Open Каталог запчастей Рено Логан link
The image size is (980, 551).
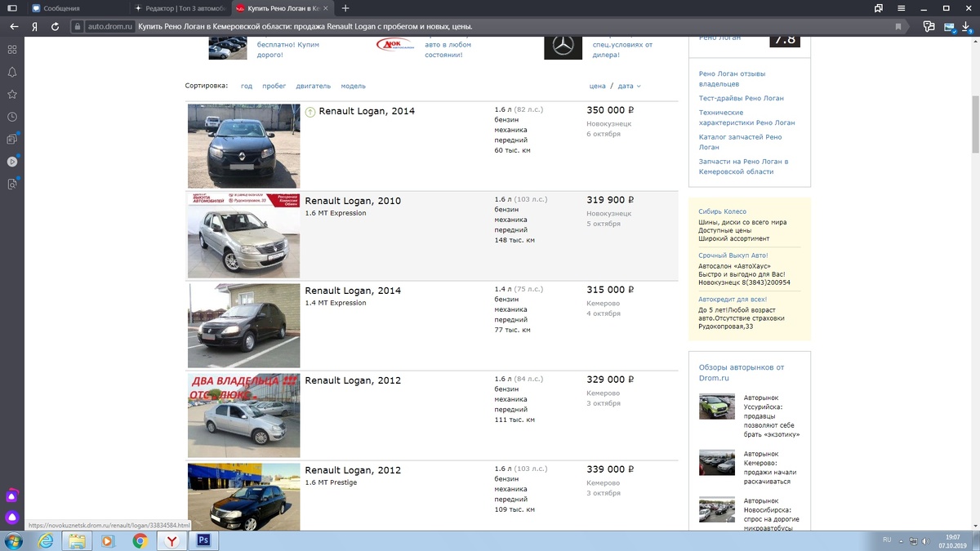(x=741, y=142)
